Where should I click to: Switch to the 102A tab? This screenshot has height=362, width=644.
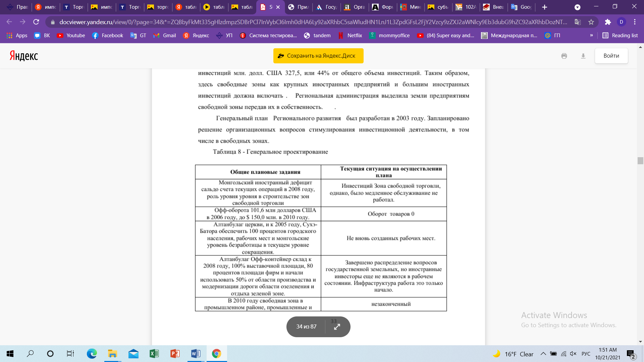pos(466,7)
